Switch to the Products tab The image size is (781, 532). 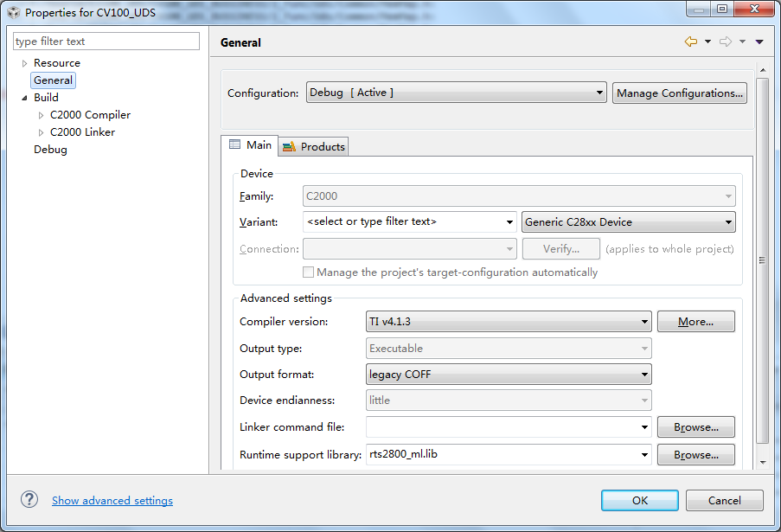(314, 147)
